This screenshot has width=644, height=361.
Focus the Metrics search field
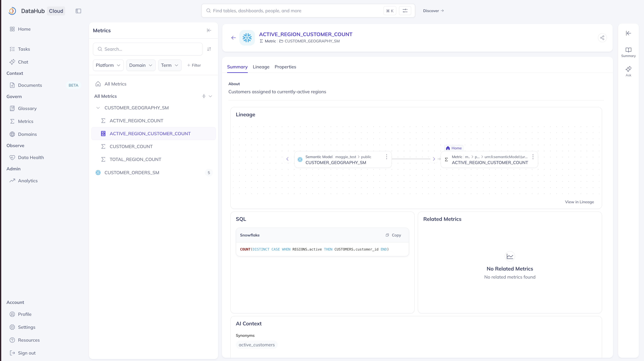[148, 49]
